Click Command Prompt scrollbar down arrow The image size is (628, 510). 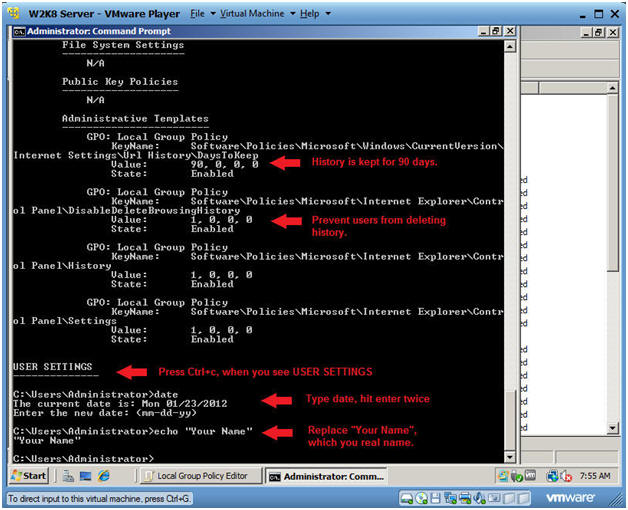pyautogui.click(x=509, y=457)
